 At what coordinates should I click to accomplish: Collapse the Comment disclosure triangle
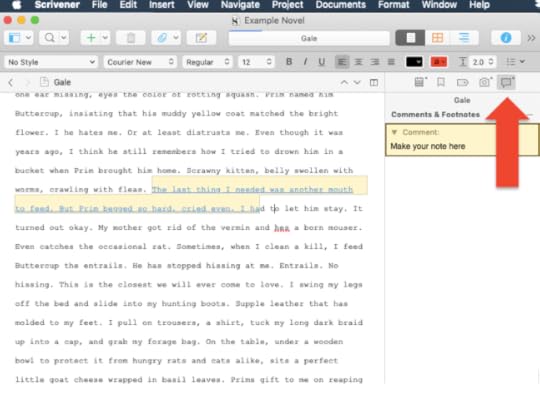pyautogui.click(x=394, y=132)
